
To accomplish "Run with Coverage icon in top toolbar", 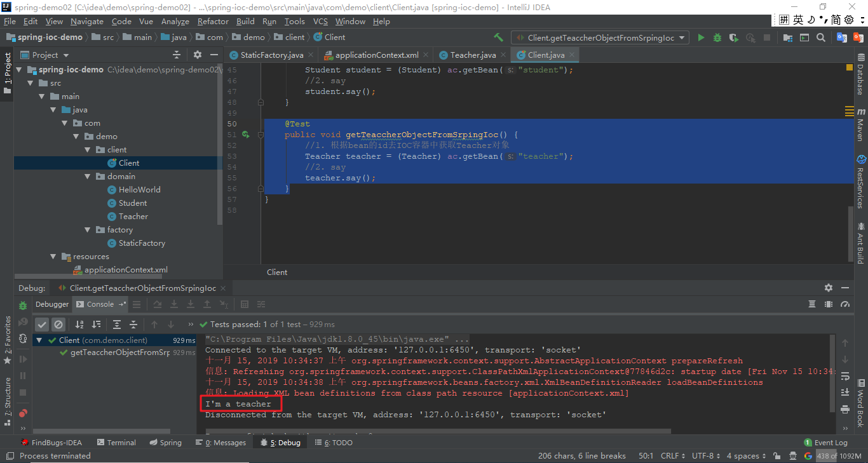I will (x=734, y=37).
